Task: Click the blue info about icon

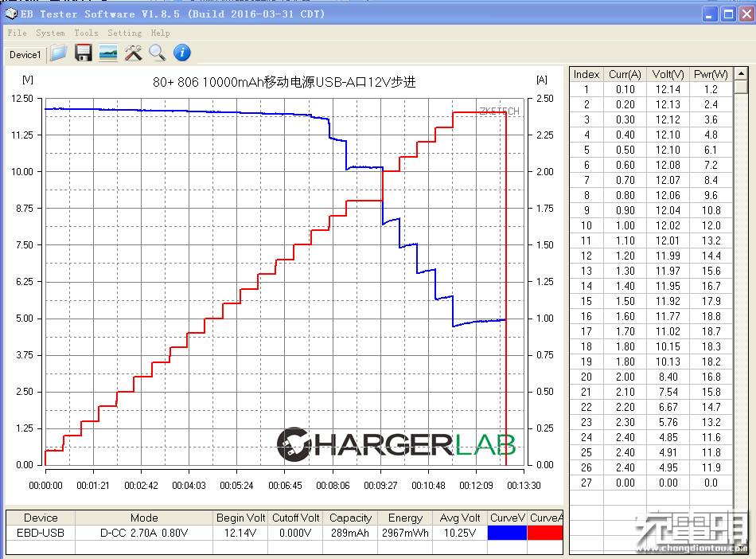Action: 181,53
